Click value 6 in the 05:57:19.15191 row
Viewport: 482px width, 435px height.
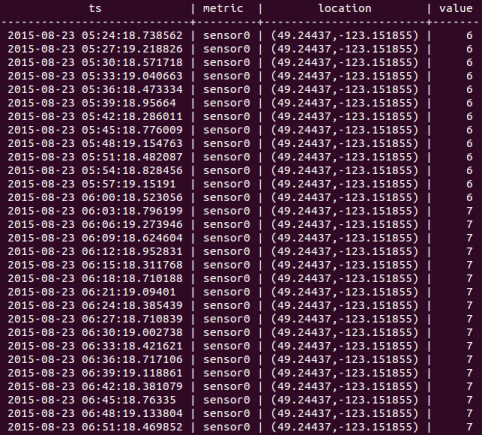469,184
